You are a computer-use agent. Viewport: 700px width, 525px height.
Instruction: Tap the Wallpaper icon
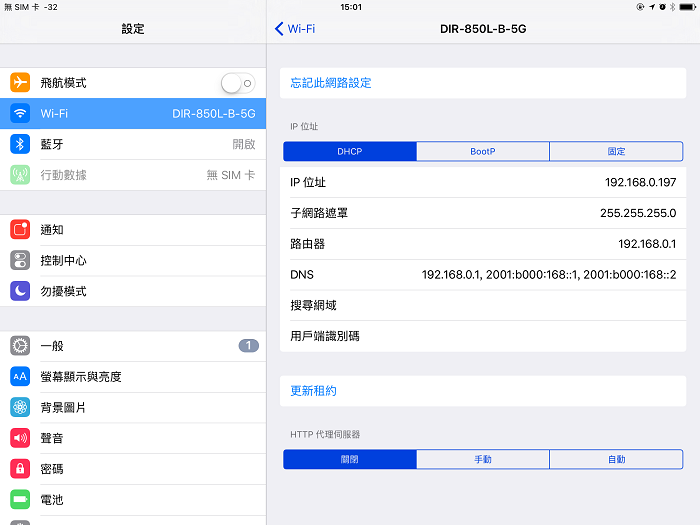[20, 407]
